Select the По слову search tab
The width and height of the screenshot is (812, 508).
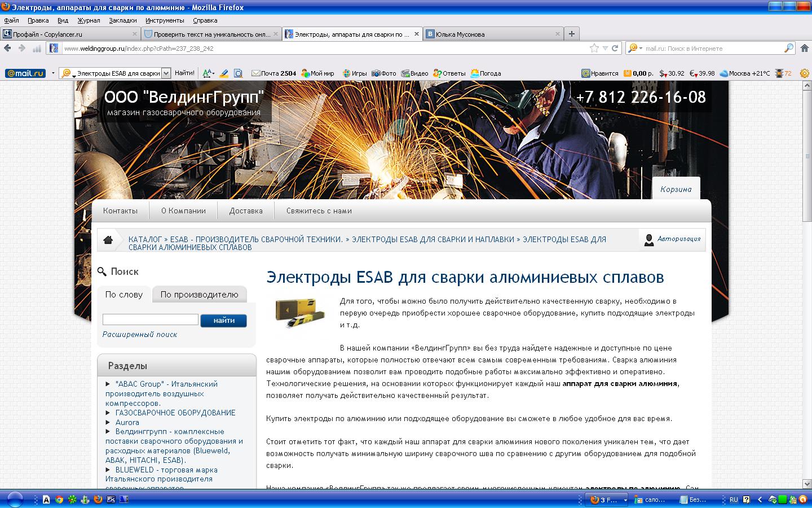click(x=124, y=294)
